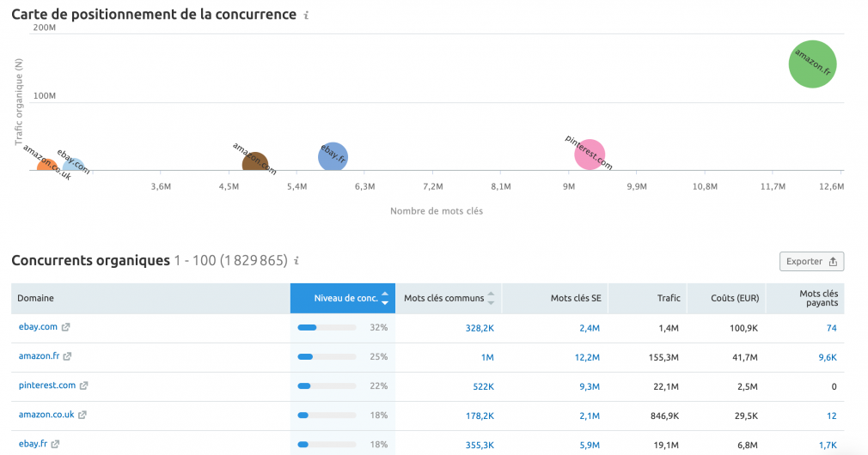Open the ebay.fr domain link in the table
Viewport: 868px width, 455px height.
[33, 443]
